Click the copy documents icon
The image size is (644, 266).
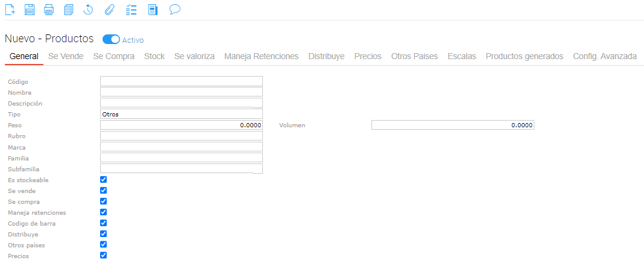(68, 10)
